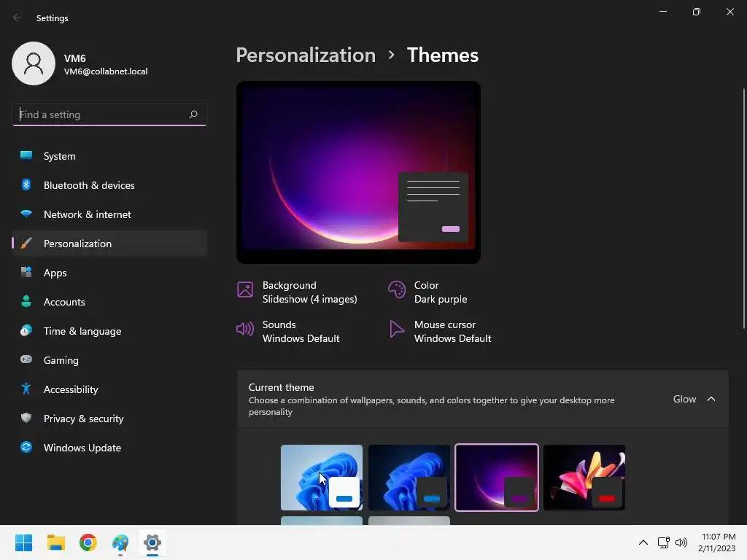This screenshot has width=747, height=560.
Task: Click the Privacy shield icon
Action: click(x=26, y=418)
